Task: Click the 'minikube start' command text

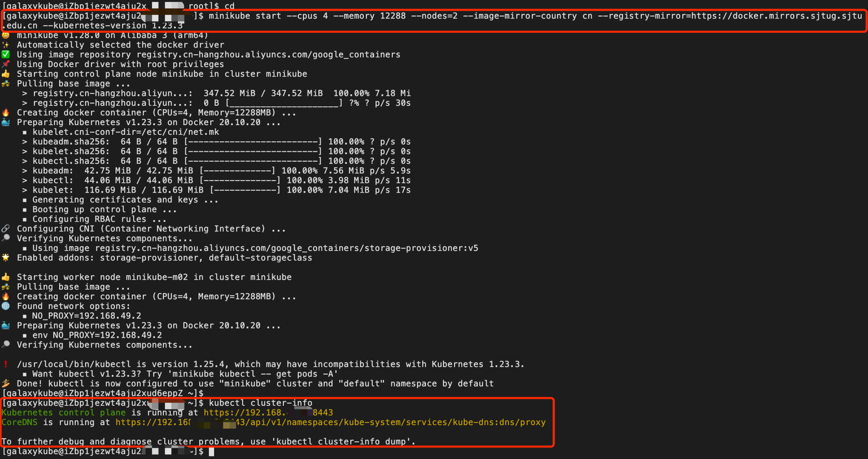Action: click(244, 16)
